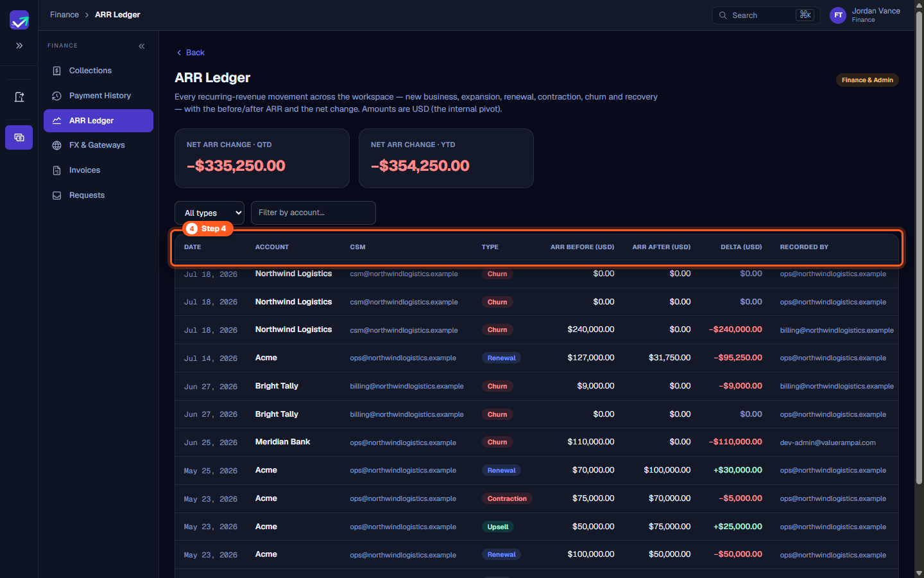Image resolution: width=924 pixels, height=578 pixels.
Task: Open the FT user avatar
Action: tap(838, 15)
